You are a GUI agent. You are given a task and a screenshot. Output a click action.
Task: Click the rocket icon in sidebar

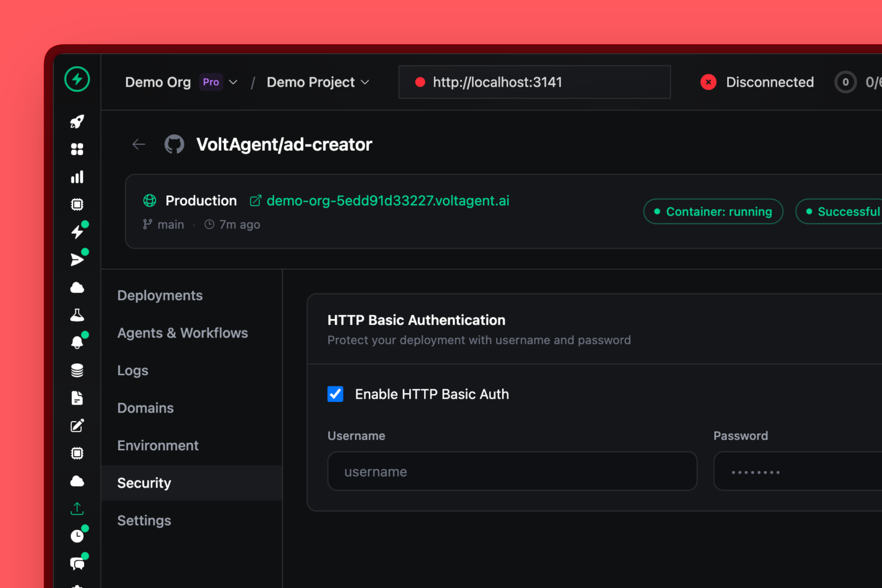tap(77, 122)
